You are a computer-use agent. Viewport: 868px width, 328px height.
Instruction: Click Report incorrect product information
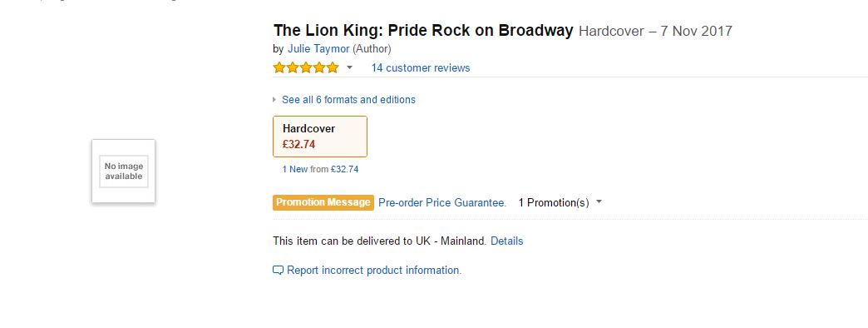(x=374, y=271)
